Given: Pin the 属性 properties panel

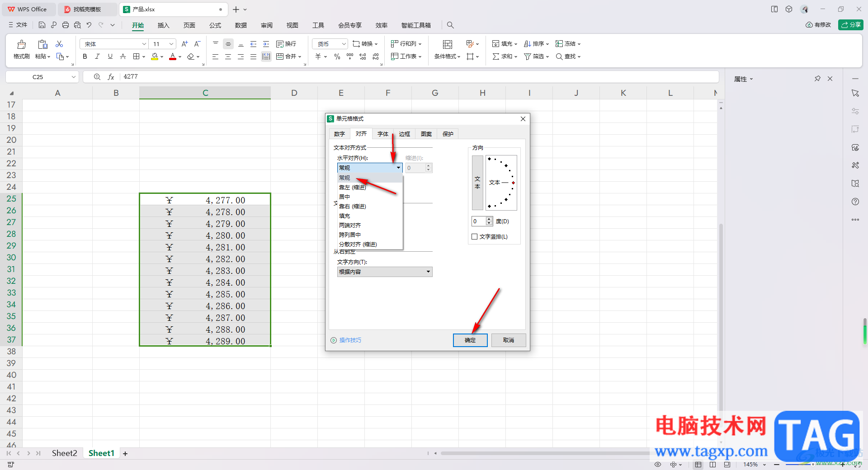Looking at the screenshot, I should pos(817,79).
